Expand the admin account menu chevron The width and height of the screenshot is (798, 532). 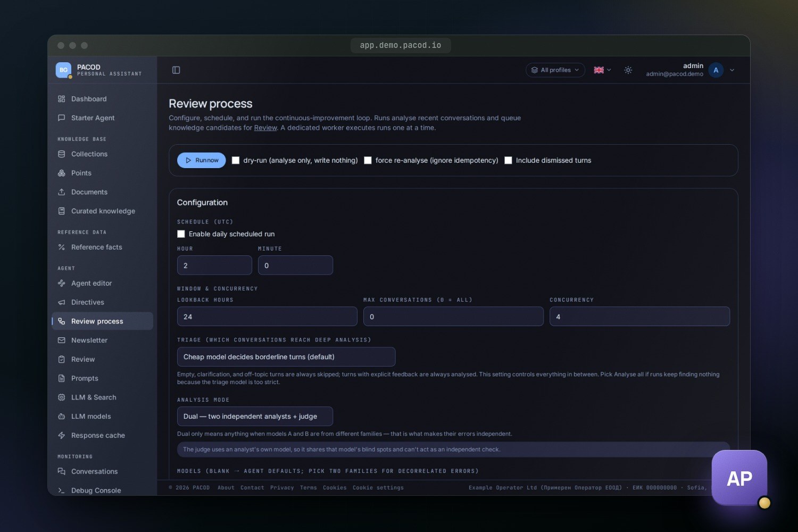coord(732,70)
